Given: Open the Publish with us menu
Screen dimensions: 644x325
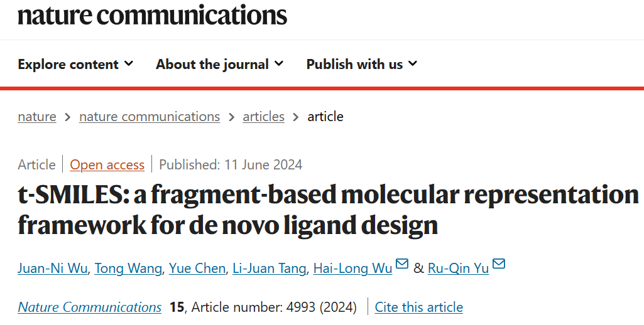Looking at the screenshot, I should [354, 64].
